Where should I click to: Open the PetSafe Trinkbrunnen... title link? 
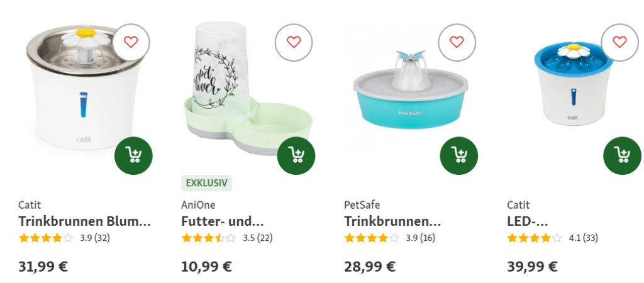pos(392,221)
